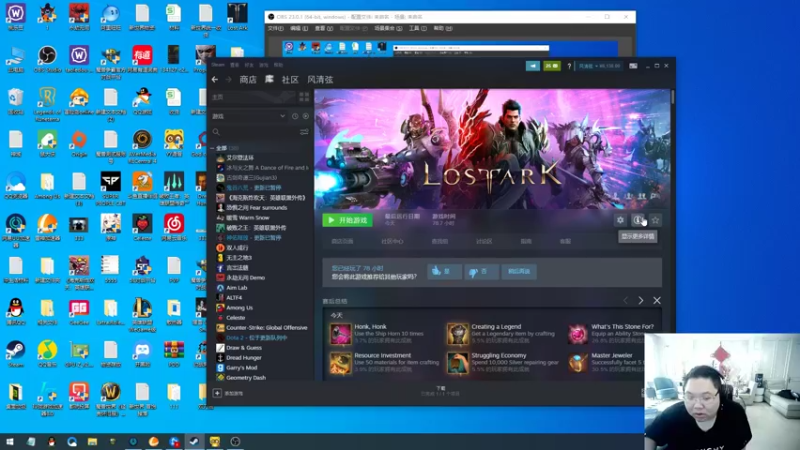800x450 pixels.
Task: Open the Windows Start menu
Action: coord(10,441)
